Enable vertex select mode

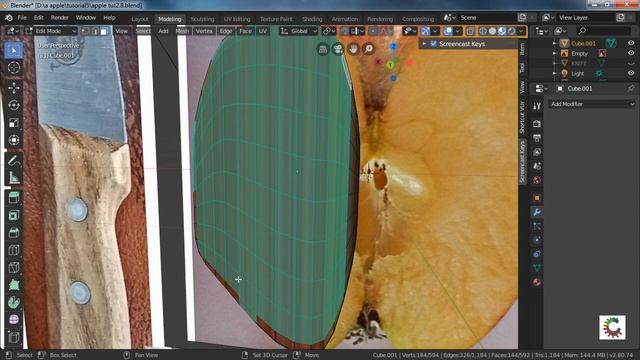(x=85, y=31)
